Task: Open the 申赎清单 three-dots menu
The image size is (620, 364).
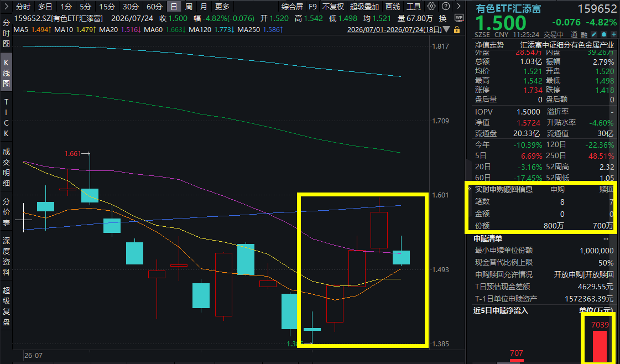Action: click(x=606, y=239)
